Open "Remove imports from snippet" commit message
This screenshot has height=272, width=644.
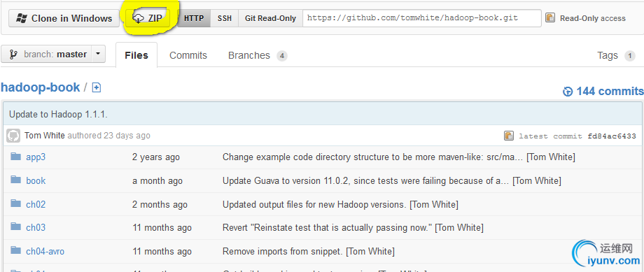click(x=282, y=252)
